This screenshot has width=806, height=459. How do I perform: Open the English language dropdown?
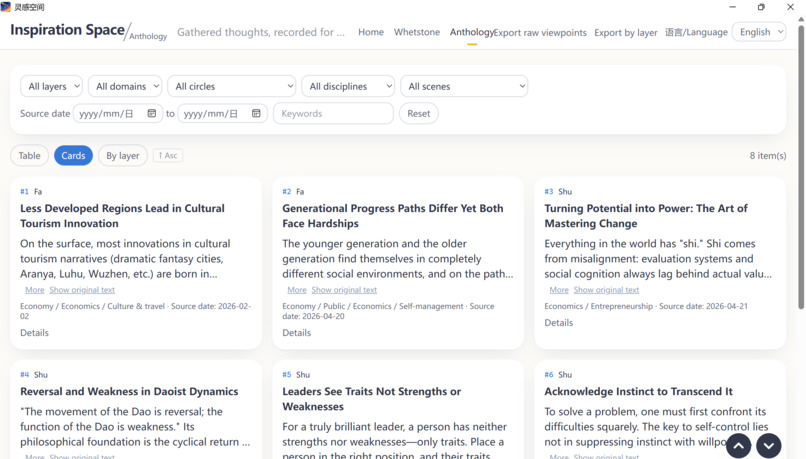tap(759, 32)
